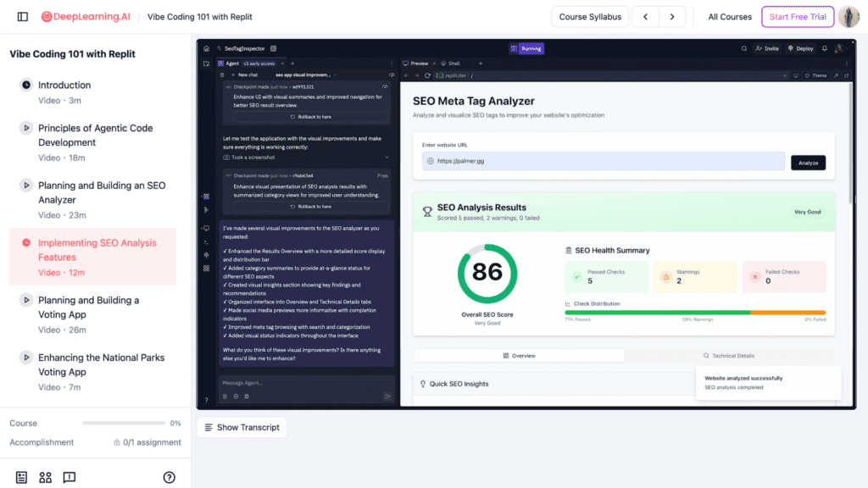Open the feedback speech bubble icon
868x488 pixels.
(70, 478)
